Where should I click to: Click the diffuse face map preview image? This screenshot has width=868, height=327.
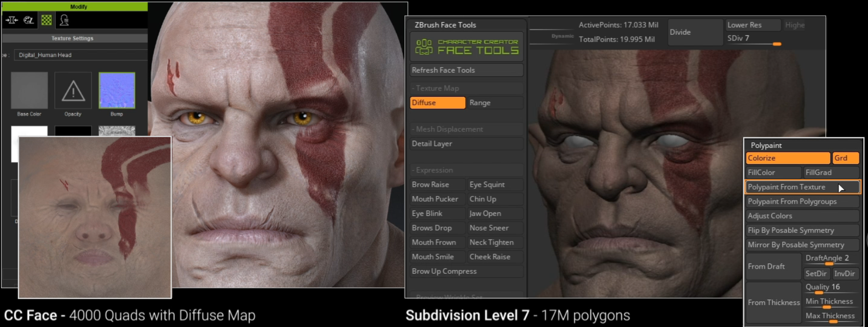(x=95, y=217)
